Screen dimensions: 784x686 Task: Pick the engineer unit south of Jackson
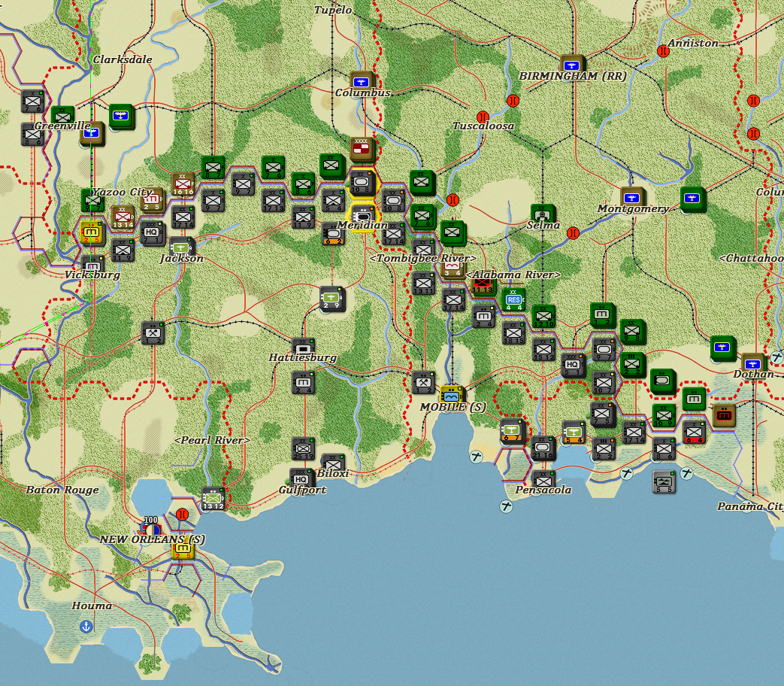tap(153, 332)
